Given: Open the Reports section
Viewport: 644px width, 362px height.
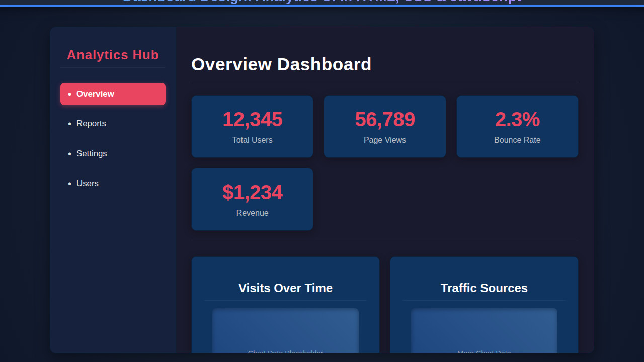Looking at the screenshot, I should click(x=91, y=123).
